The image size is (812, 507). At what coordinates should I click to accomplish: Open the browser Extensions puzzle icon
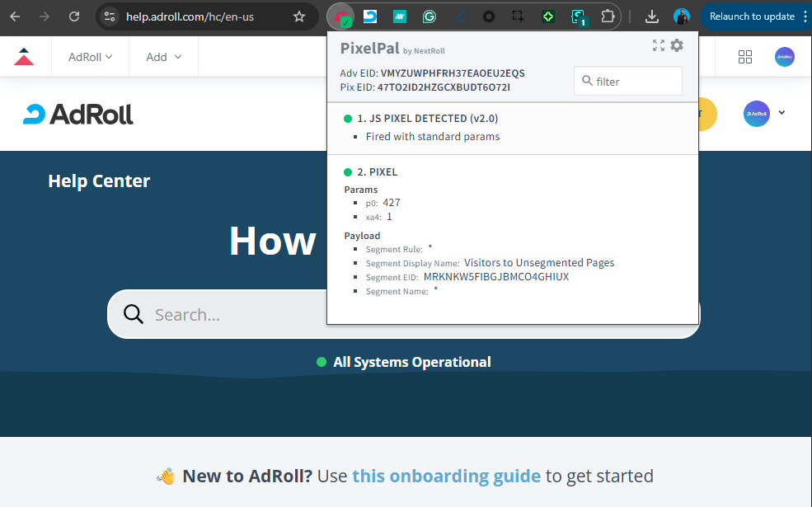(x=608, y=16)
